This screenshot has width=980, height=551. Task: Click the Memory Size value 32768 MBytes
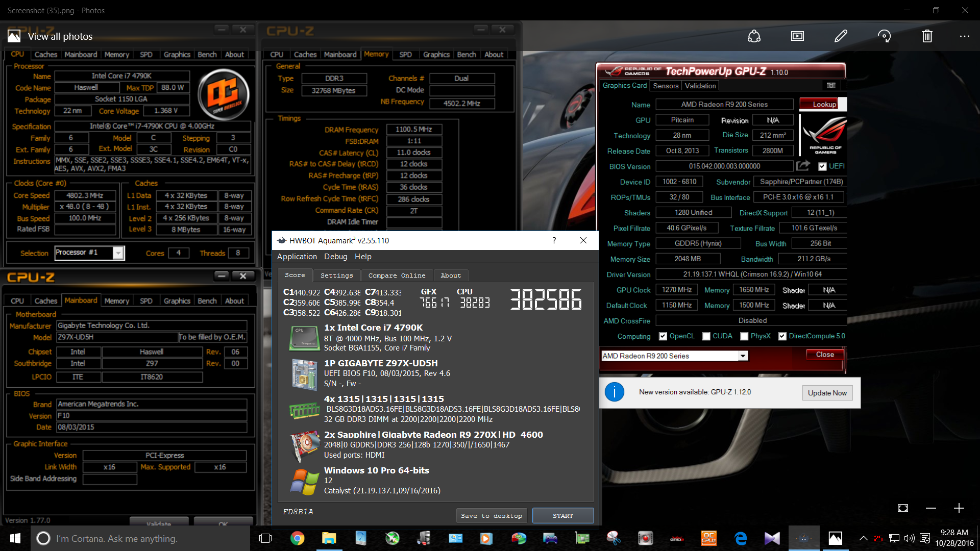point(334,91)
